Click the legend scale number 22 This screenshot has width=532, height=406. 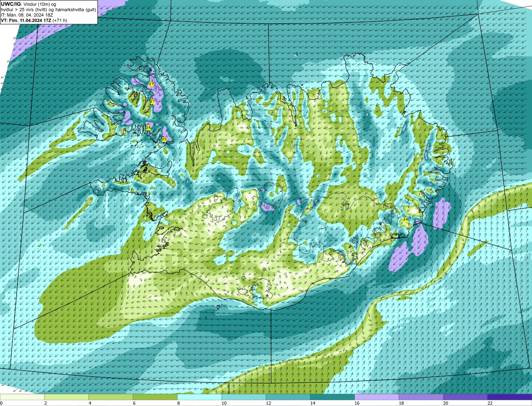pyautogui.click(x=490, y=403)
